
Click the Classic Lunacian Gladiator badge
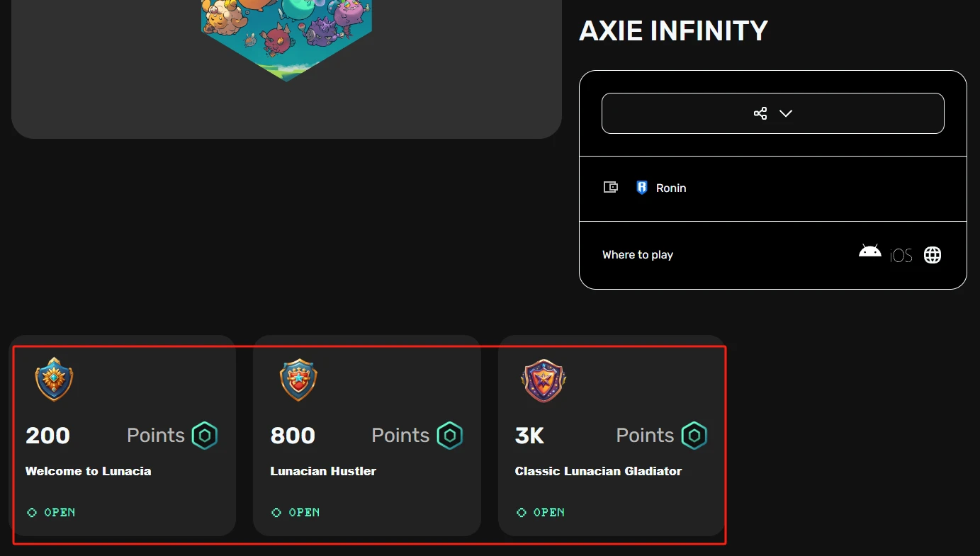pos(543,380)
